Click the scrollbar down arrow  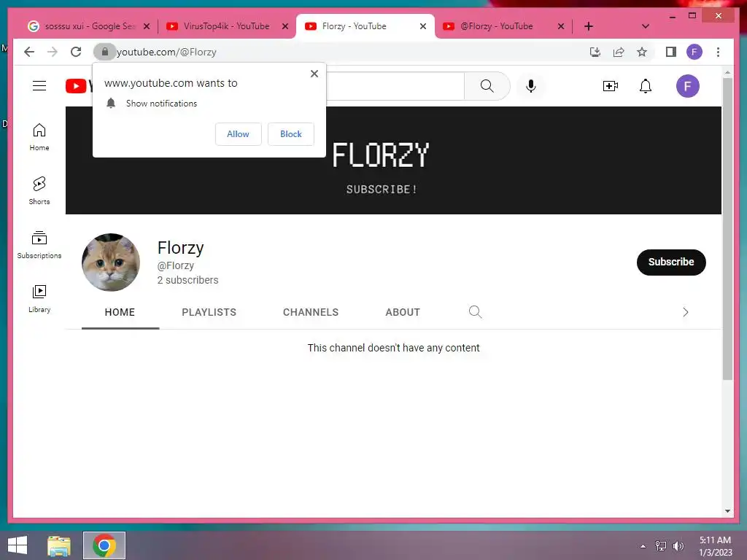point(727,511)
